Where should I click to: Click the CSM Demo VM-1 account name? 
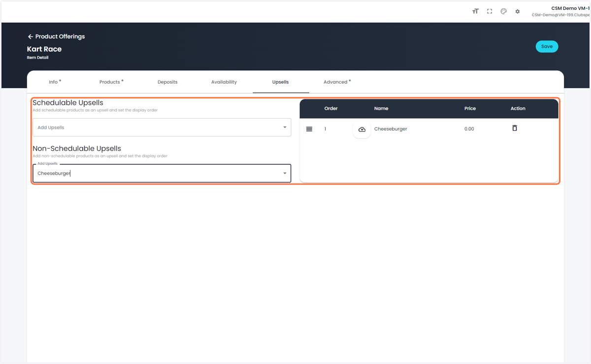coord(570,8)
